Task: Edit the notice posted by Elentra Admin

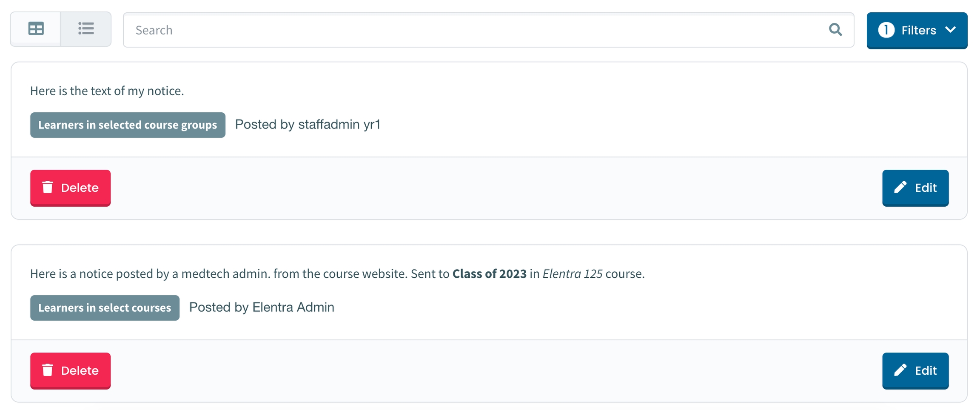Action: click(915, 370)
